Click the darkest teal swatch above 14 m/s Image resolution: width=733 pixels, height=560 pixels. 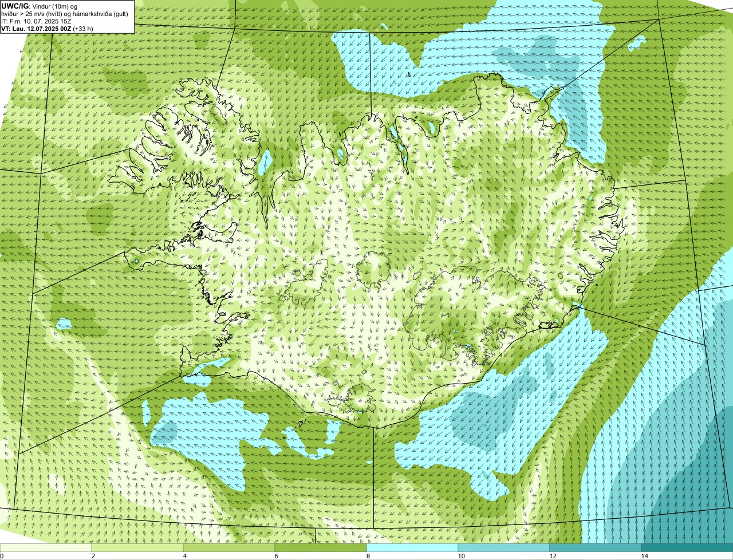[x=687, y=548]
